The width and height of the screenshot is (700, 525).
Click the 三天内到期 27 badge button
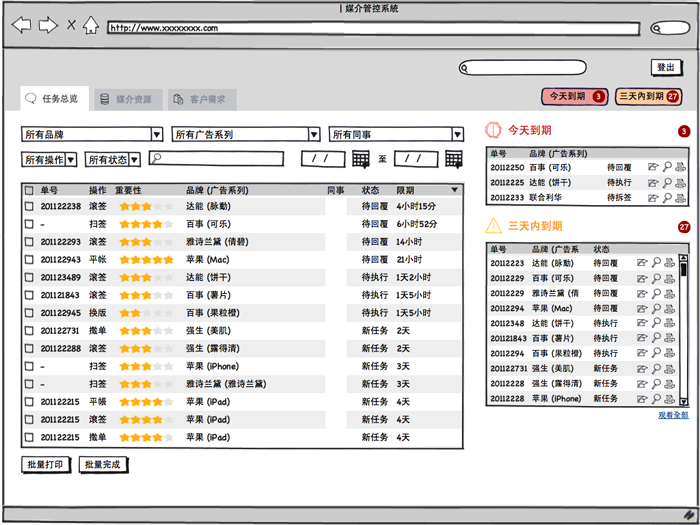(648, 96)
